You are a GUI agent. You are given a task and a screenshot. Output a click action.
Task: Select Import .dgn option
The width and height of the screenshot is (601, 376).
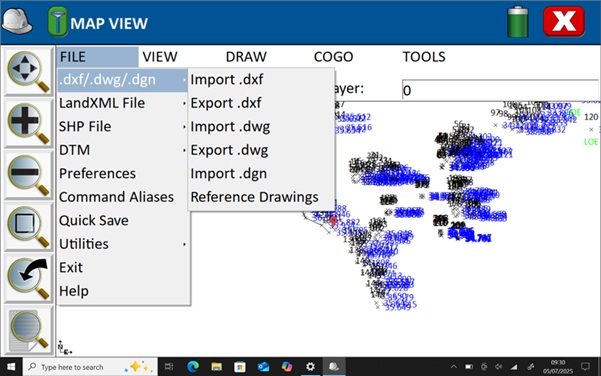(x=261, y=173)
